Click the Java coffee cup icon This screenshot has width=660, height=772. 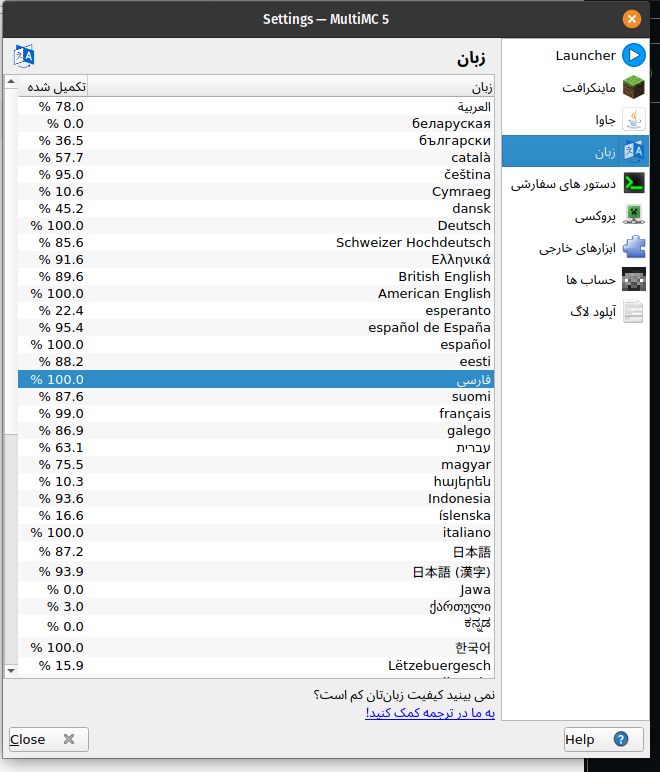(633, 119)
